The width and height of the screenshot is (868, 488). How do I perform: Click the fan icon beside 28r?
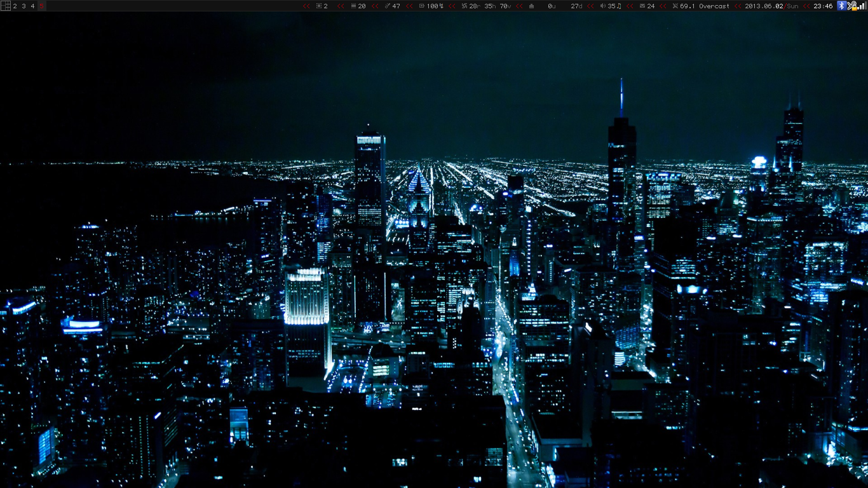[x=464, y=6]
